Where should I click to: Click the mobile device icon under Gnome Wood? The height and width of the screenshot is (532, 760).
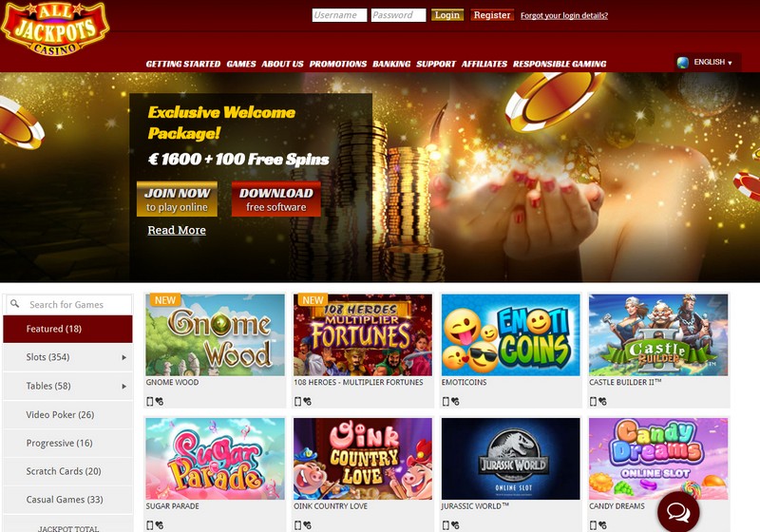[x=150, y=401]
